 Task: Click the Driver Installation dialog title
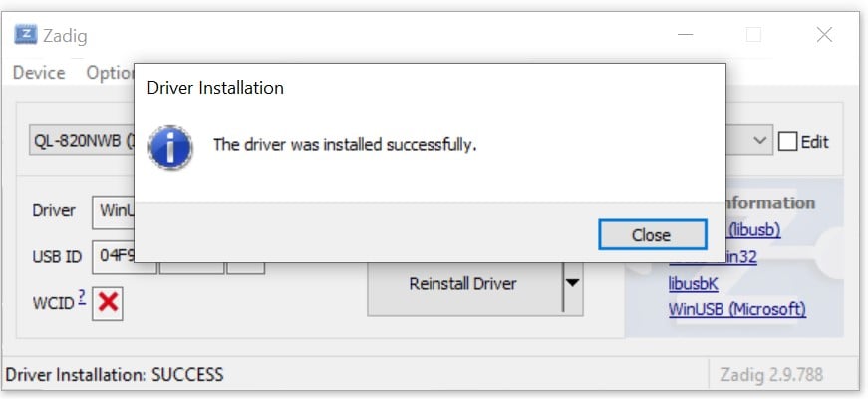[215, 88]
